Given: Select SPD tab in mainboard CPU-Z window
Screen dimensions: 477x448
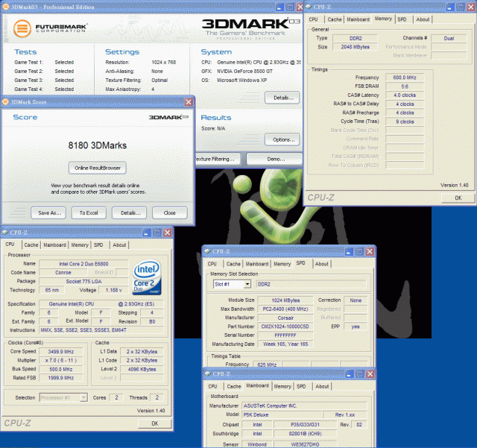Looking at the screenshot, I should coord(301,386).
